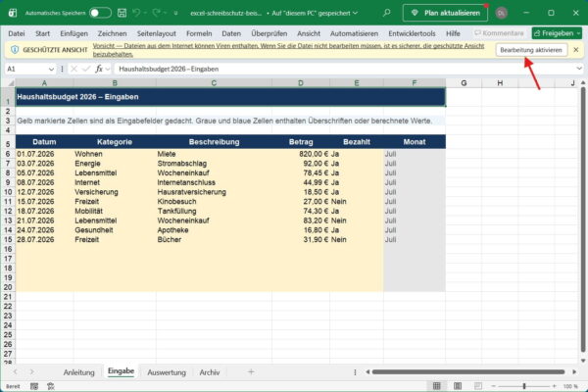Click the Apotheke cell

[214, 230]
